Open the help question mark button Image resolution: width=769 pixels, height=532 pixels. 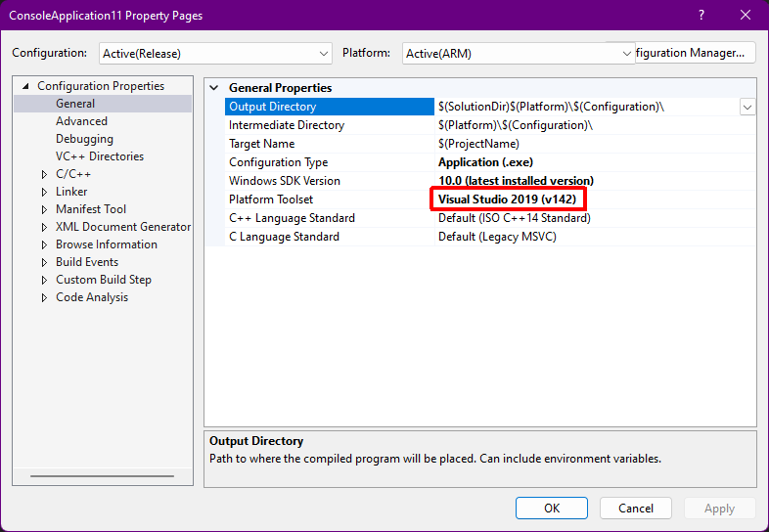tap(701, 16)
